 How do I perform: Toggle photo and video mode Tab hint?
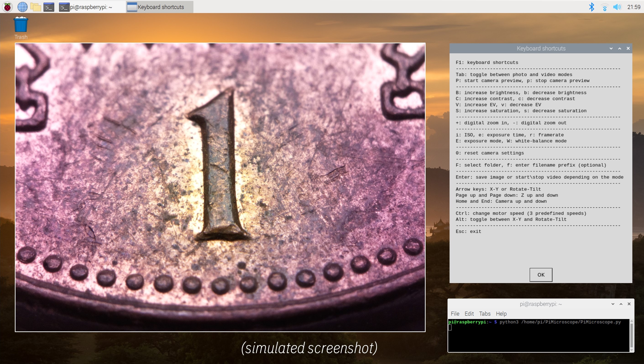point(514,75)
